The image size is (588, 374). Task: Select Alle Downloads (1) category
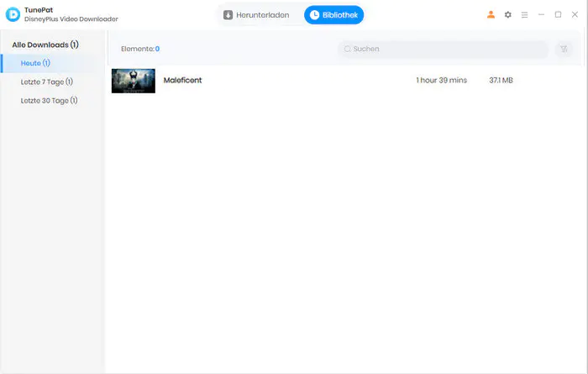coord(45,45)
